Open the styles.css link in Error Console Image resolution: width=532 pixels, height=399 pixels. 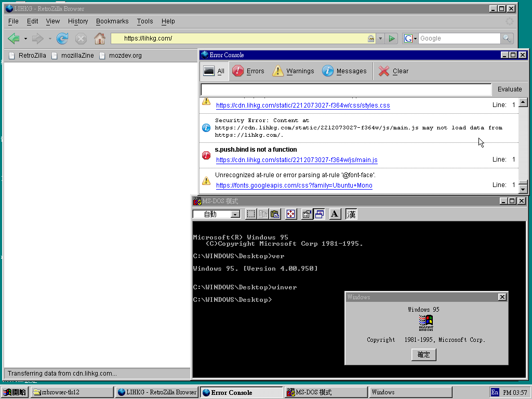[303, 105]
